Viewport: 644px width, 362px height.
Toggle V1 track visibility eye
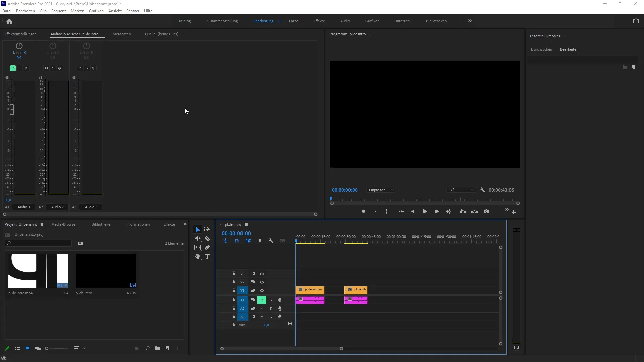point(262,291)
